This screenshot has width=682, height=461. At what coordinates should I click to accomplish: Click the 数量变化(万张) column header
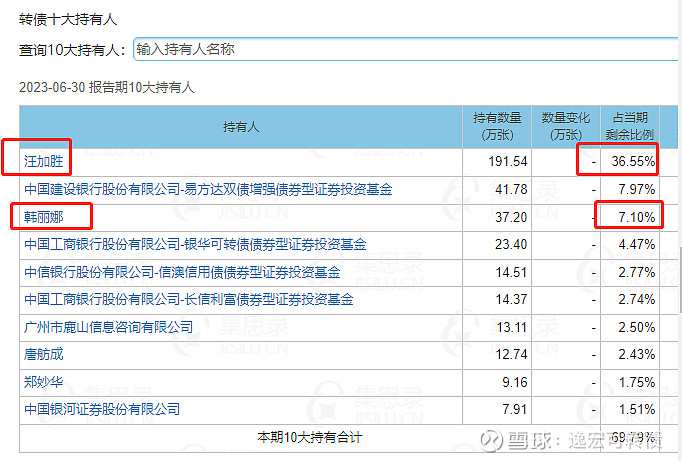566,127
